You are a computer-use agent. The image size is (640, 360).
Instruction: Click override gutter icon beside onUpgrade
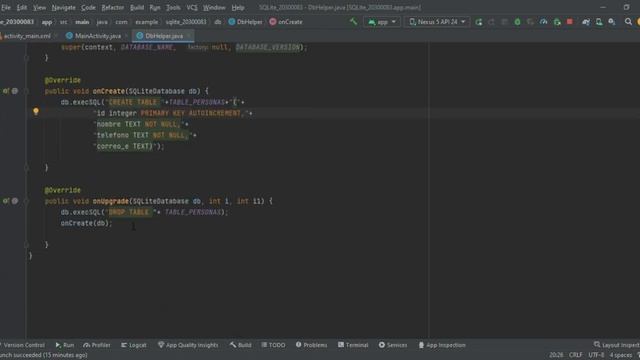coord(6,201)
